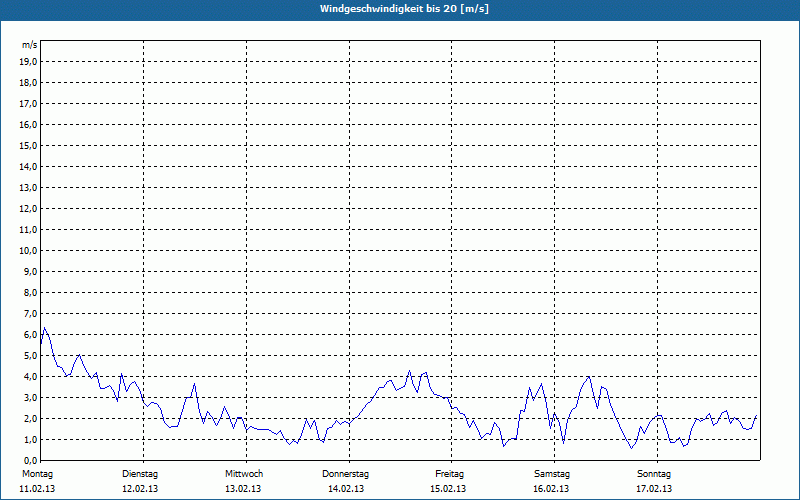Screen dimensions: 800x500
Task: Select the 1,0 y-axis label
Action: pos(31,439)
